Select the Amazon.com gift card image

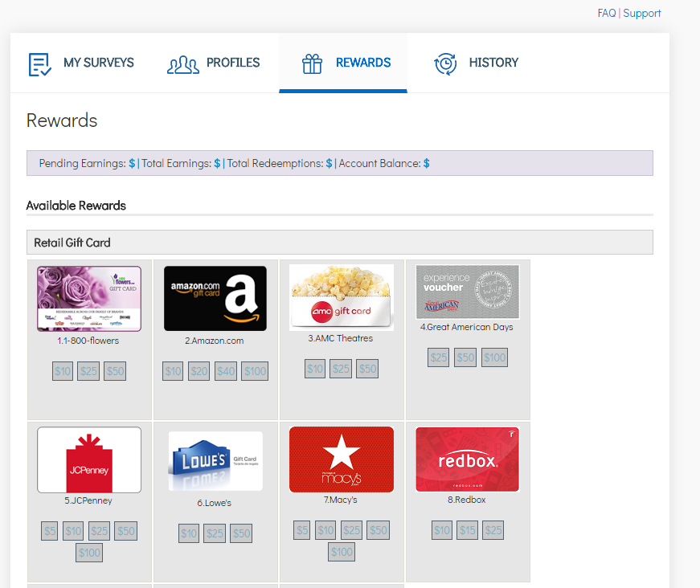tap(215, 299)
